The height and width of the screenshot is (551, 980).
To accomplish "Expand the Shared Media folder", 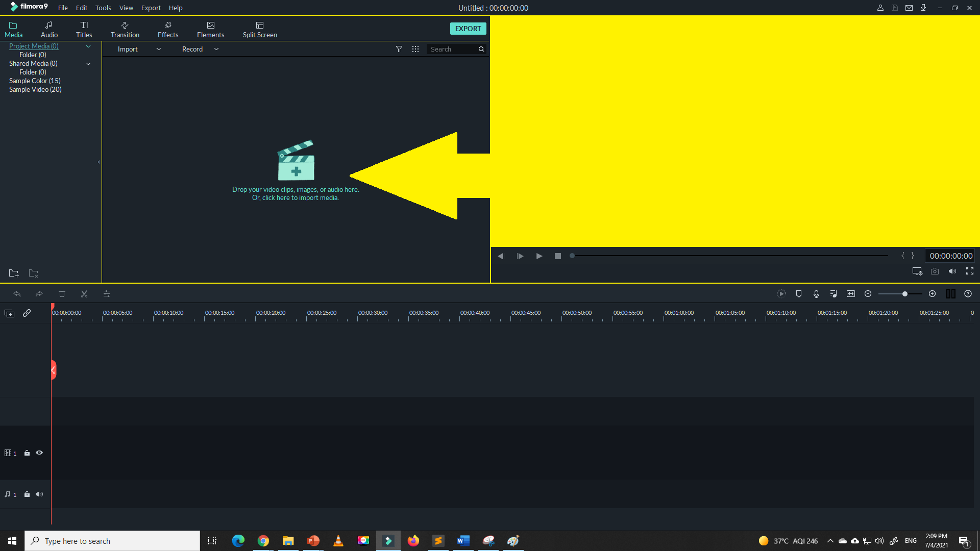I will click(88, 63).
